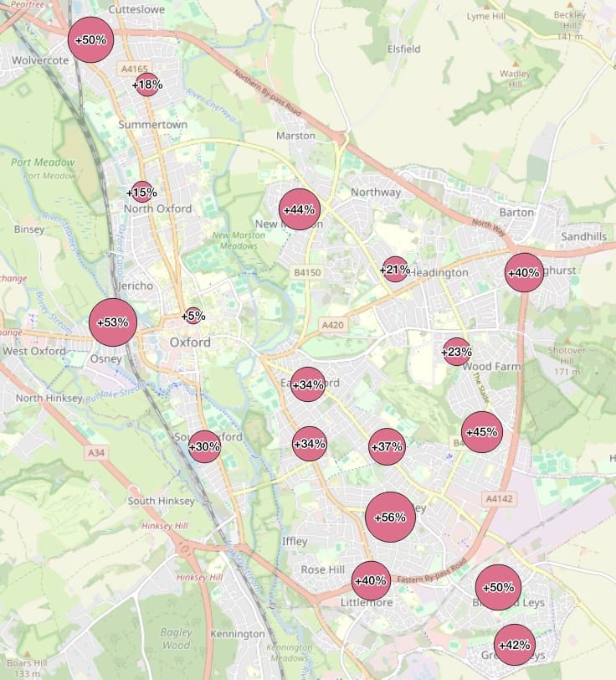
Task: Click the +30% marker at South Oxford
Action: pos(204,447)
